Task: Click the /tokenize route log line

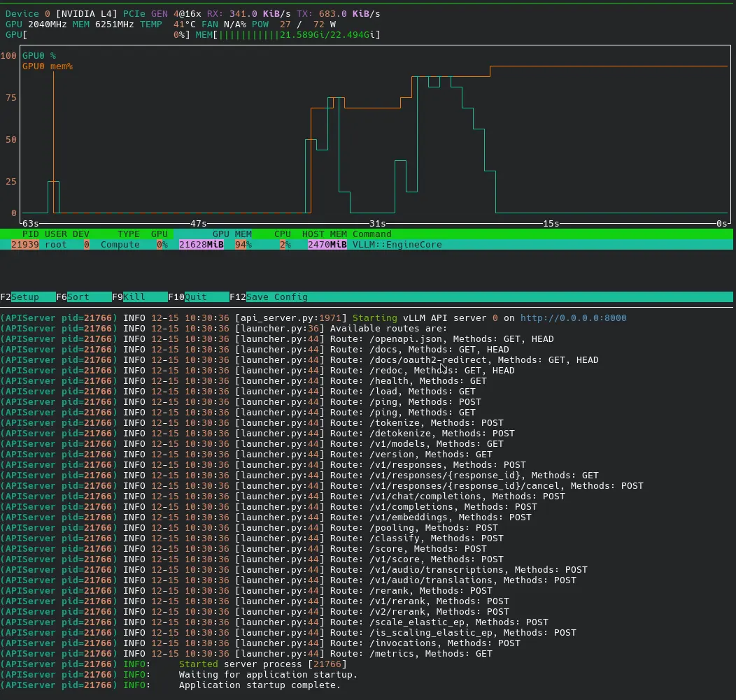Action: point(252,422)
